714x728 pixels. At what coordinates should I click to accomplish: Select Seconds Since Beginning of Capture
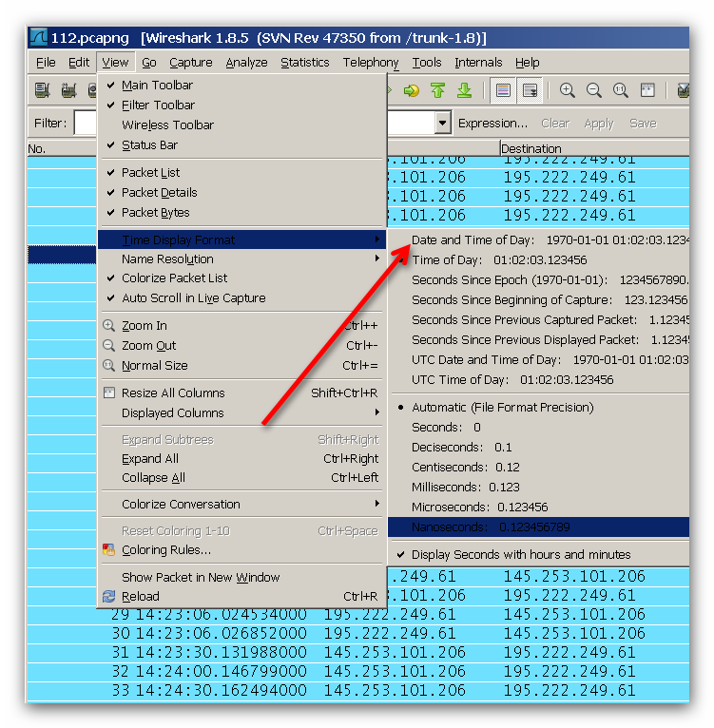click(x=539, y=300)
